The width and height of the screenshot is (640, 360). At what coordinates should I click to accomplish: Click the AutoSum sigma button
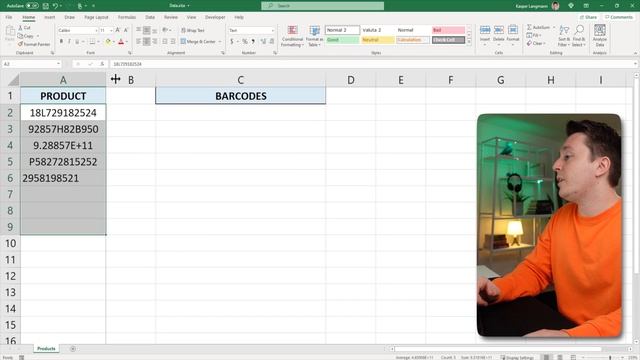(x=538, y=27)
